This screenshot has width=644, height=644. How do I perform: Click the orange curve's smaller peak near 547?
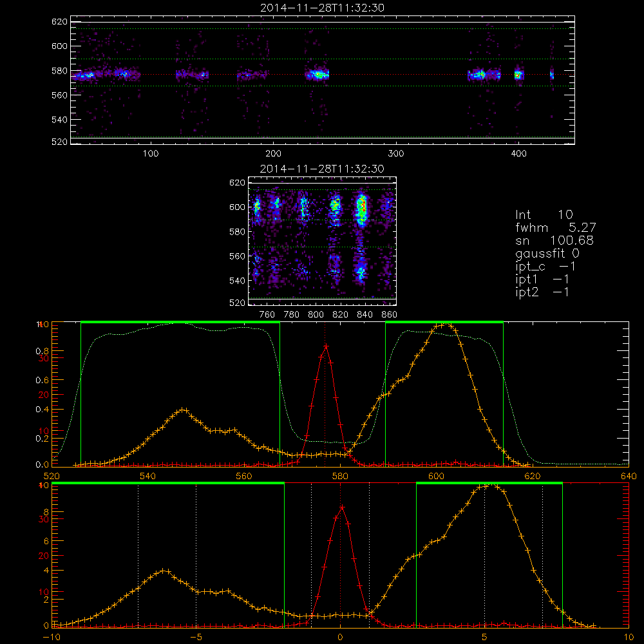pos(184,410)
